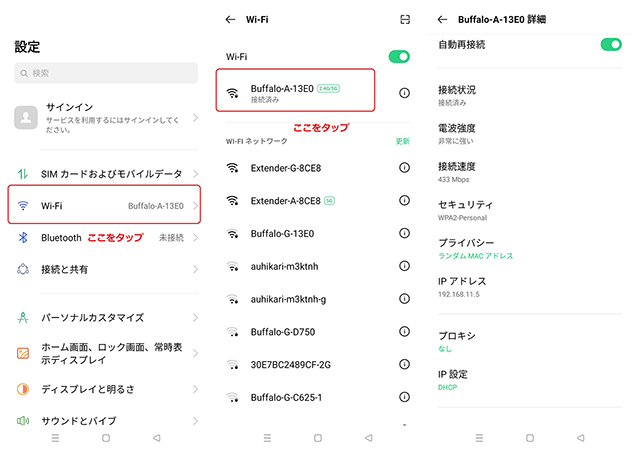Open the Wi-Fi row chevron in settings
Image resolution: width=636 pixels, height=450 pixels.
tap(196, 206)
